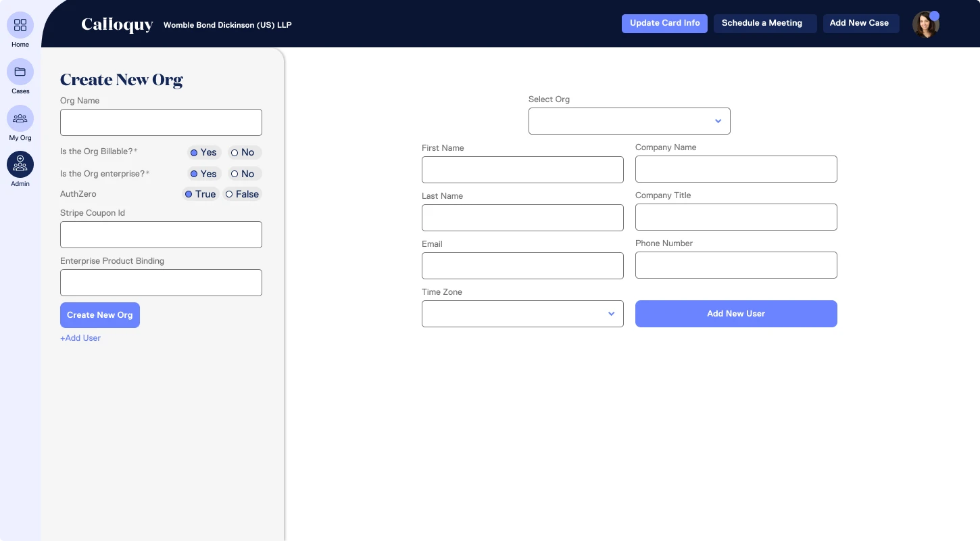
Task: Open the Admin section icon
Action: point(20,164)
